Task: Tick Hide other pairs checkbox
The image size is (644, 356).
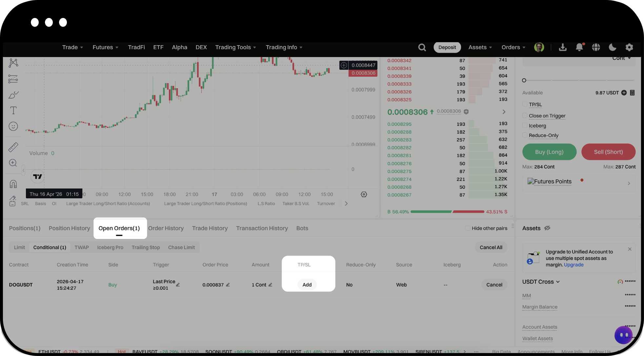Action: 467,228
